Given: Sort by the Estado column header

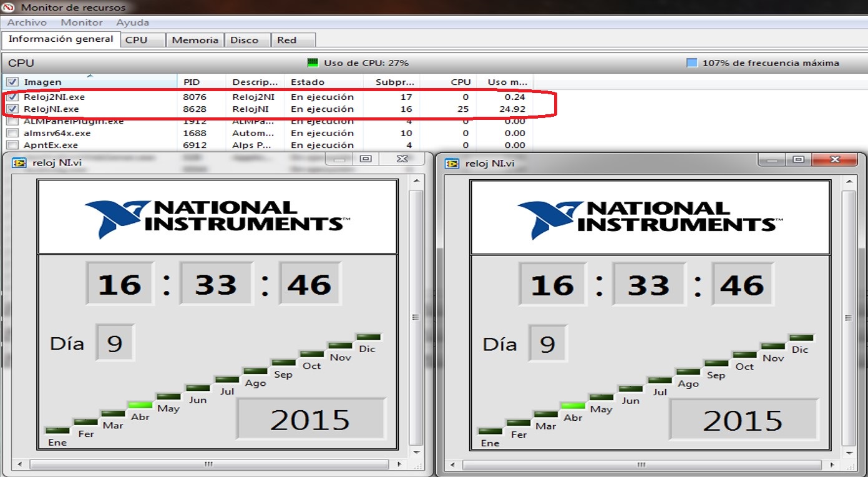Looking at the screenshot, I should [323, 82].
